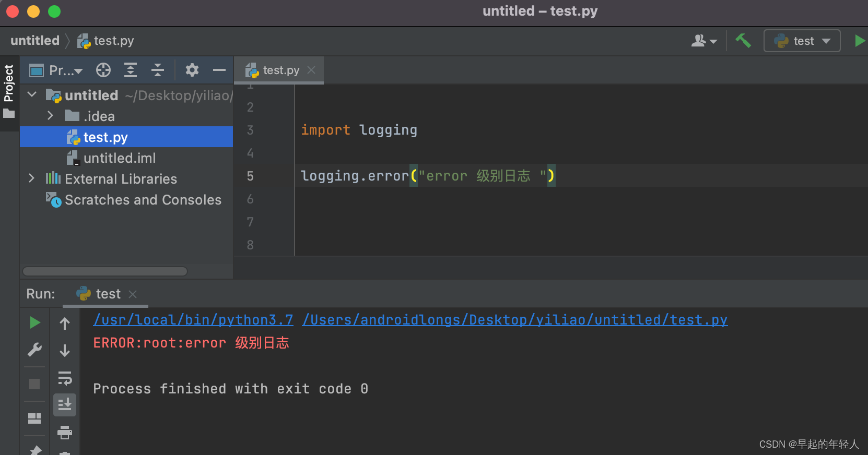Click the Scratches and Consoles clock icon
This screenshot has height=455, width=868.
pos(53,199)
